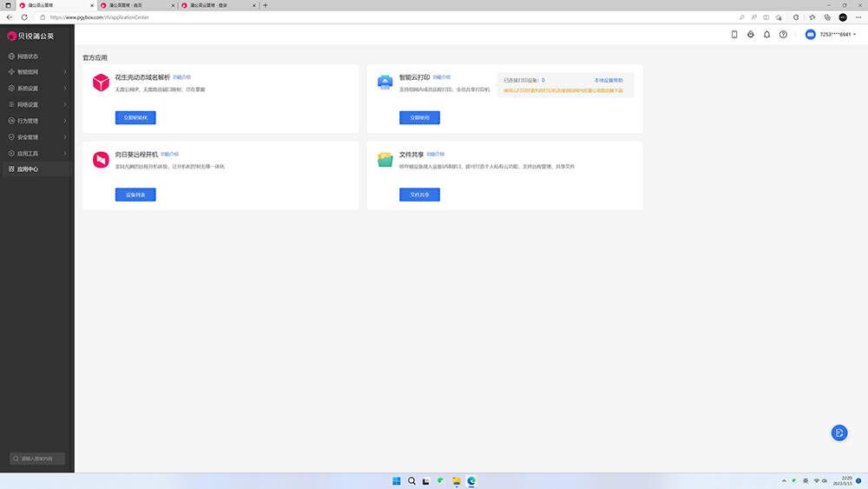Click blue 立即使用 button under 智能云打印
Screen dimensions: 868x489
419,117
